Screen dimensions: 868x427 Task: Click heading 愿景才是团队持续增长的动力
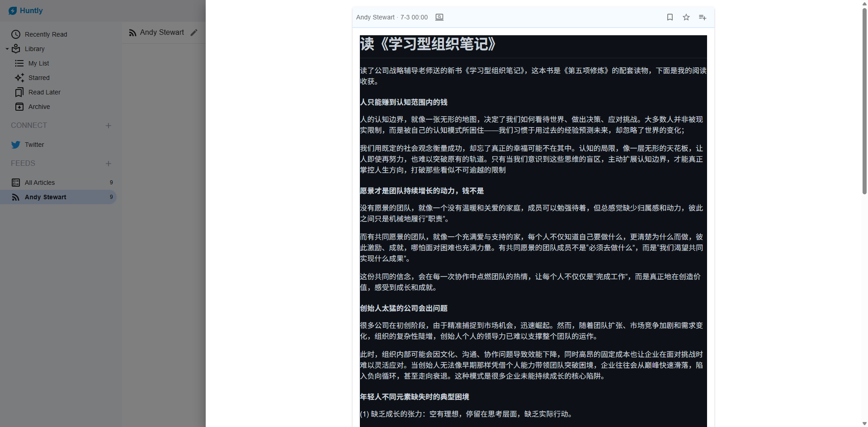coord(422,191)
